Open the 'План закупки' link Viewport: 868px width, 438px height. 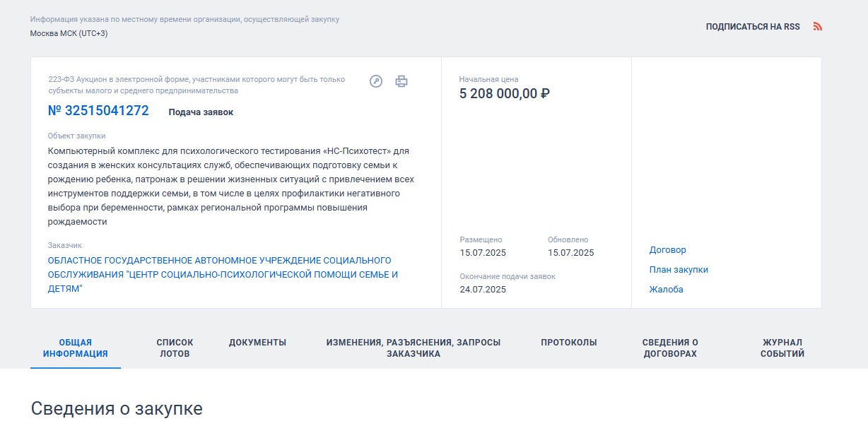coord(679,270)
